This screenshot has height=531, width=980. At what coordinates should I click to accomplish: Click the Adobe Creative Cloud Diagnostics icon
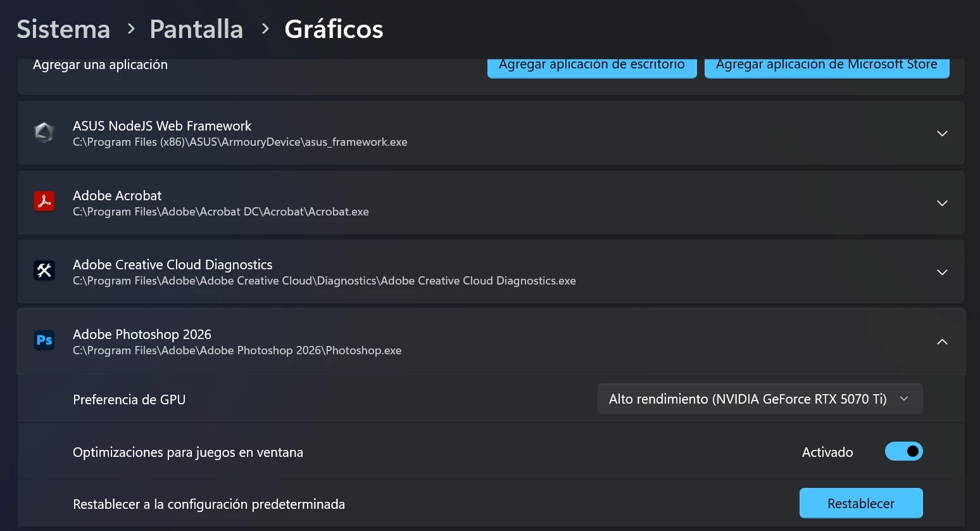point(44,271)
